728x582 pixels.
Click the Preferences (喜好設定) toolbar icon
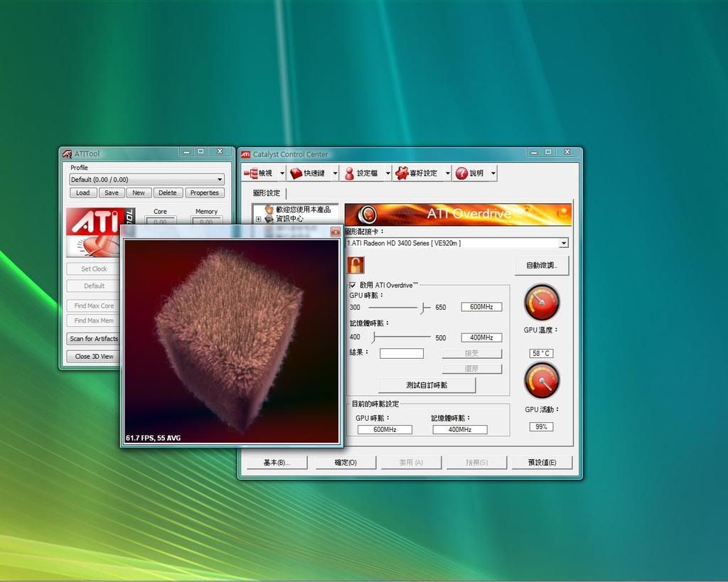tap(402, 173)
